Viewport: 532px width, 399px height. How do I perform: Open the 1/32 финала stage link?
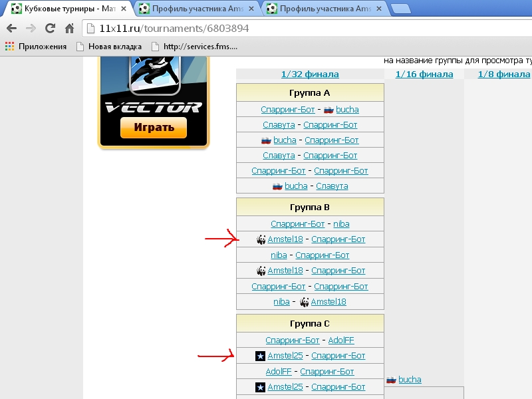pos(310,74)
